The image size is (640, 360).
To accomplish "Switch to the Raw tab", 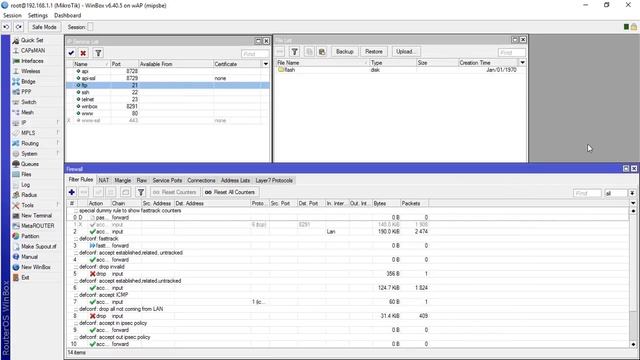I will [x=142, y=180].
